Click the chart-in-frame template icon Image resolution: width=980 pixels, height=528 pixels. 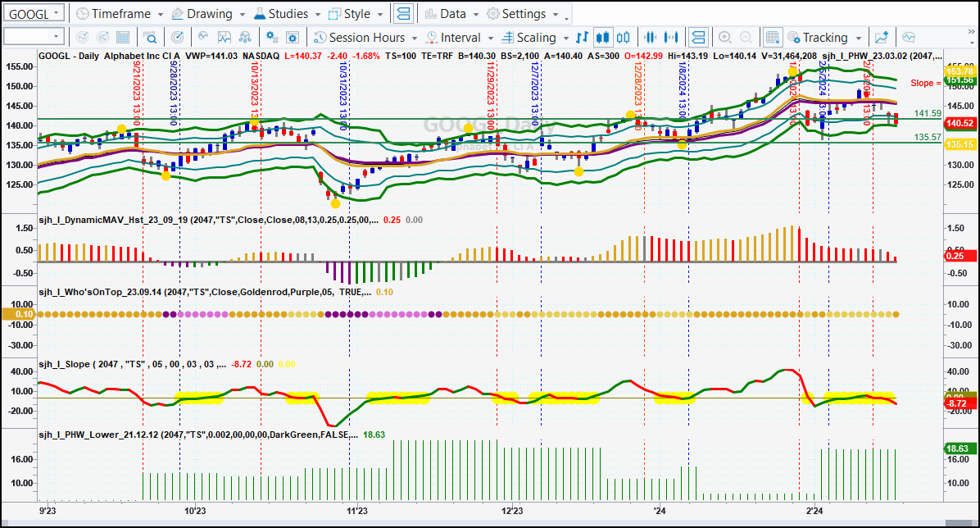224,38
